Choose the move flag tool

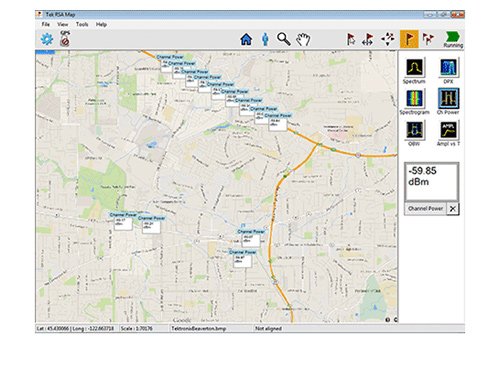pos(368,39)
